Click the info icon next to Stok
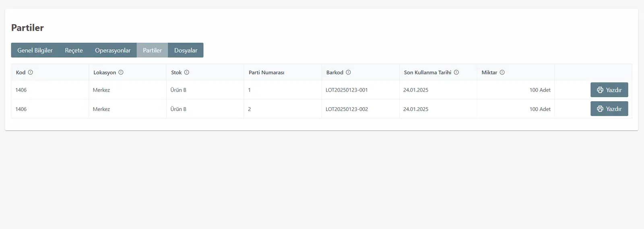The image size is (644, 229). point(187,73)
